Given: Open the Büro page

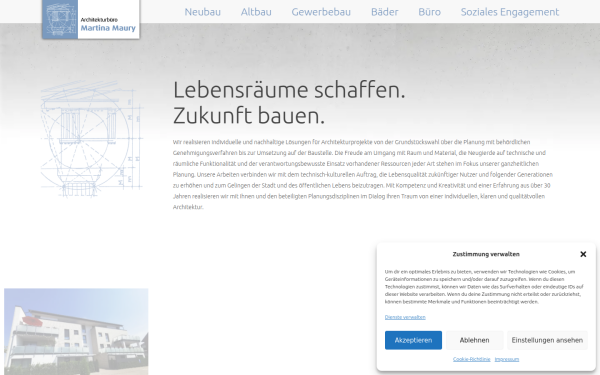Looking at the screenshot, I should (429, 12).
